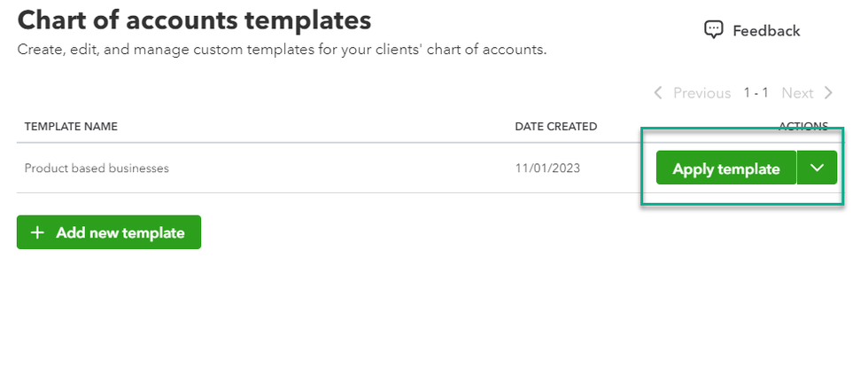This screenshot has width=868, height=383.
Task: Click the left chevron beside Previous
Action: click(x=658, y=93)
